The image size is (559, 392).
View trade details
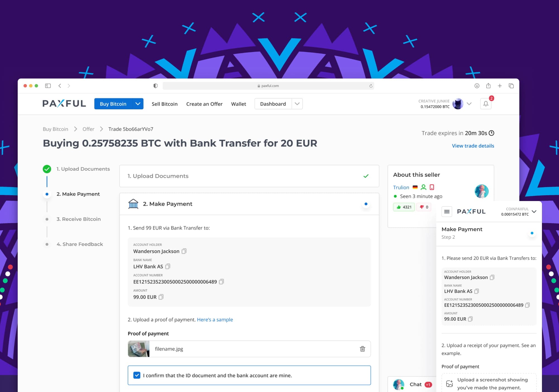(x=473, y=146)
